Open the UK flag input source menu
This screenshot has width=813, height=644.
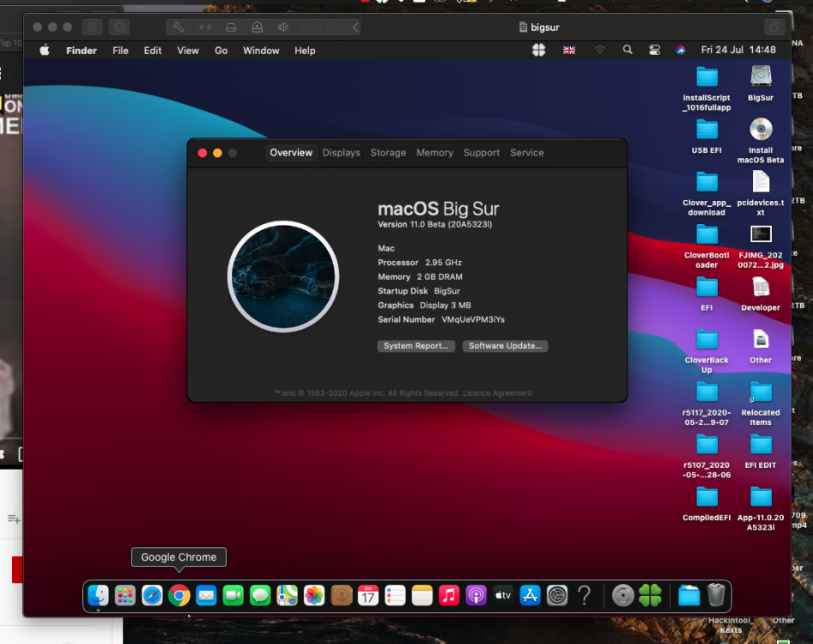pos(569,51)
